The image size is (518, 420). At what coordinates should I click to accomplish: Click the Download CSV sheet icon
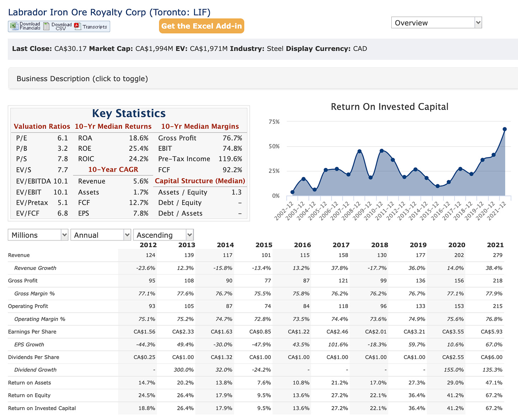tap(46, 26)
